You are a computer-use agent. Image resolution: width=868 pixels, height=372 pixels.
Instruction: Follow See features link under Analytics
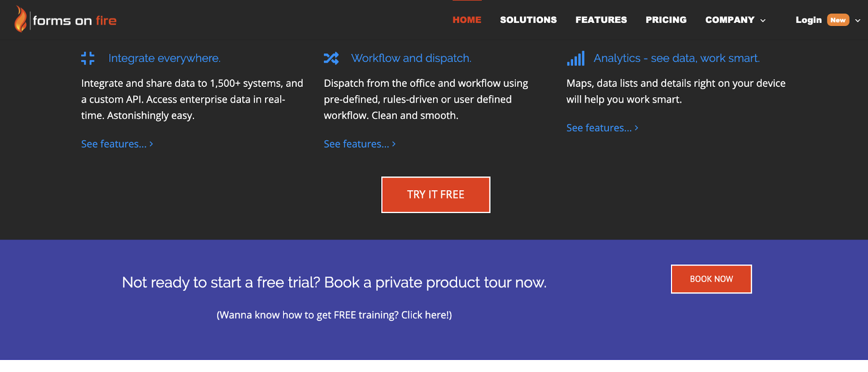coord(602,128)
